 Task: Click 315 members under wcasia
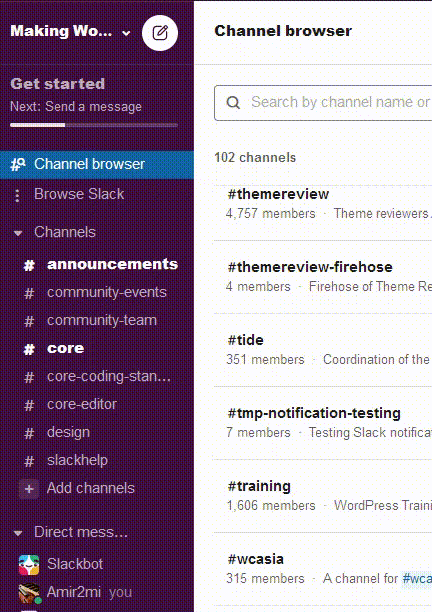point(265,579)
